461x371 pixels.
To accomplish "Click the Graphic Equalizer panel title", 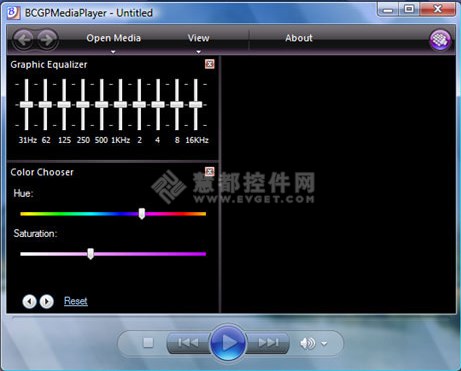I will tap(49, 65).
